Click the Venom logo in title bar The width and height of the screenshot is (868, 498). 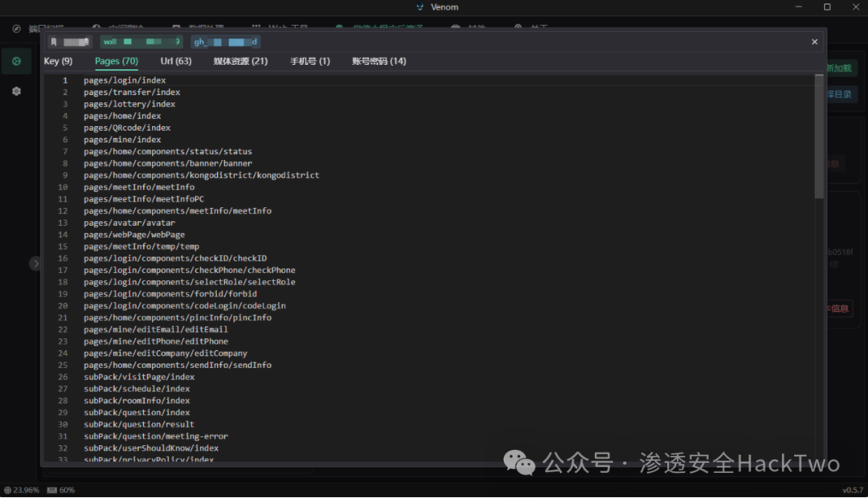420,7
